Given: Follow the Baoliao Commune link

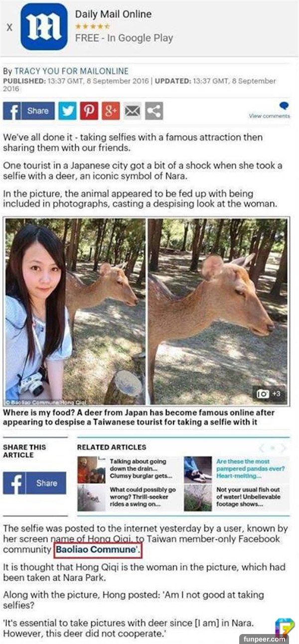Looking at the screenshot, I should point(96,549).
